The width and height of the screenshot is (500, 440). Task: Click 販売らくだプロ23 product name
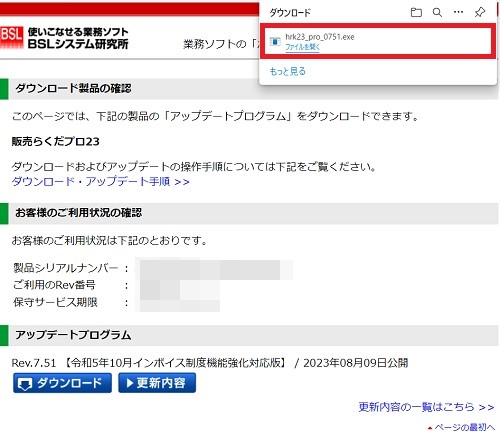pos(56,141)
